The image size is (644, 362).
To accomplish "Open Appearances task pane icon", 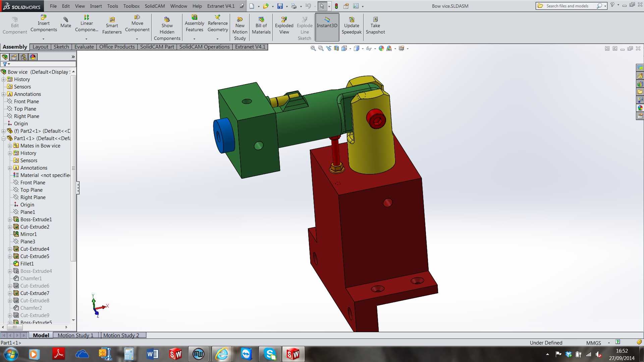I will 640,108.
